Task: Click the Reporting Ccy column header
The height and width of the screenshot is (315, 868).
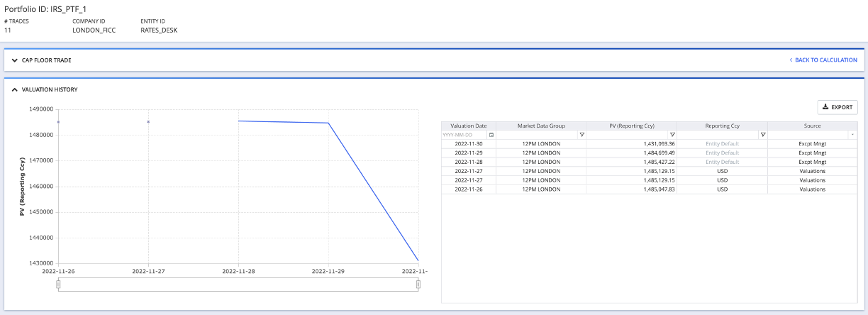Action: click(x=722, y=126)
